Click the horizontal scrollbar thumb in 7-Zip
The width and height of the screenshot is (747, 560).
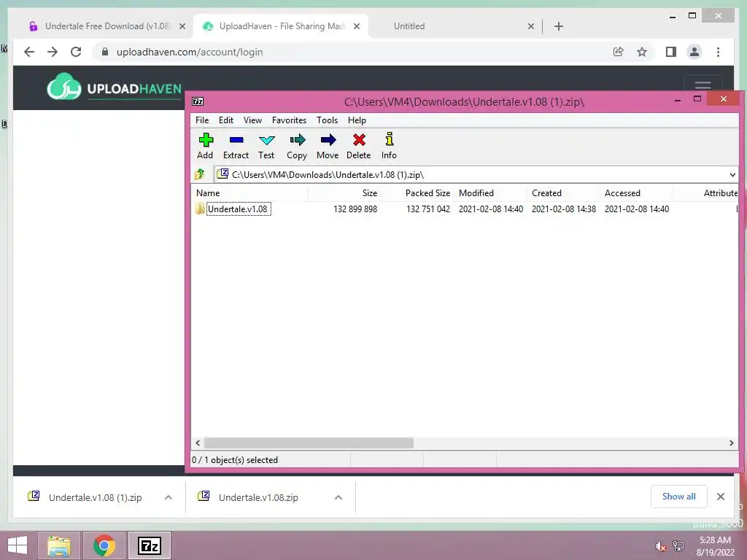(309, 443)
